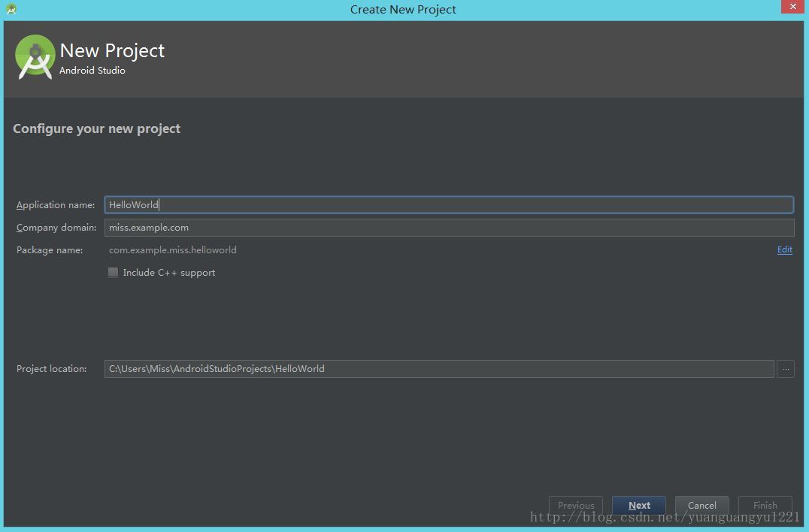Viewport: 809px width, 532px height.
Task: Close the Create New Project window
Action: click(792, 7)
